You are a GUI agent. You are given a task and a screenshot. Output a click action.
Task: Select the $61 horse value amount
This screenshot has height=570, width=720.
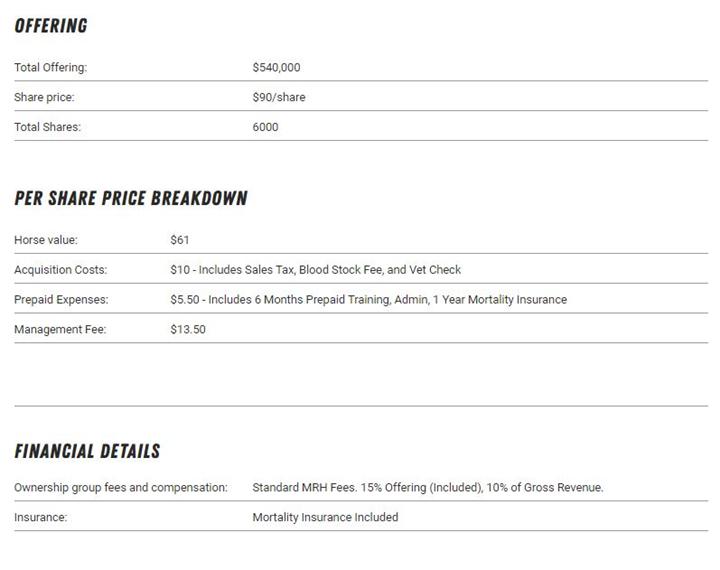click(x=180, y=240)
